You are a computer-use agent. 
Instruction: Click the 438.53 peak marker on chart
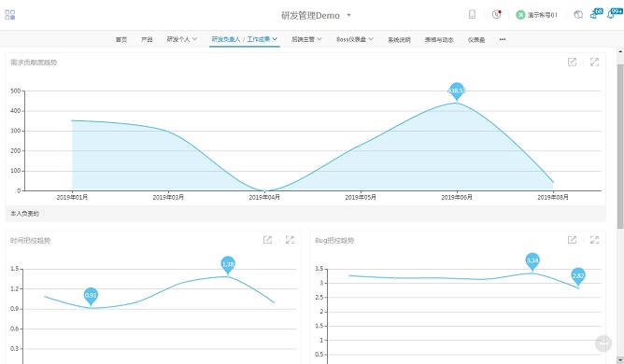[x=457, y=91]
